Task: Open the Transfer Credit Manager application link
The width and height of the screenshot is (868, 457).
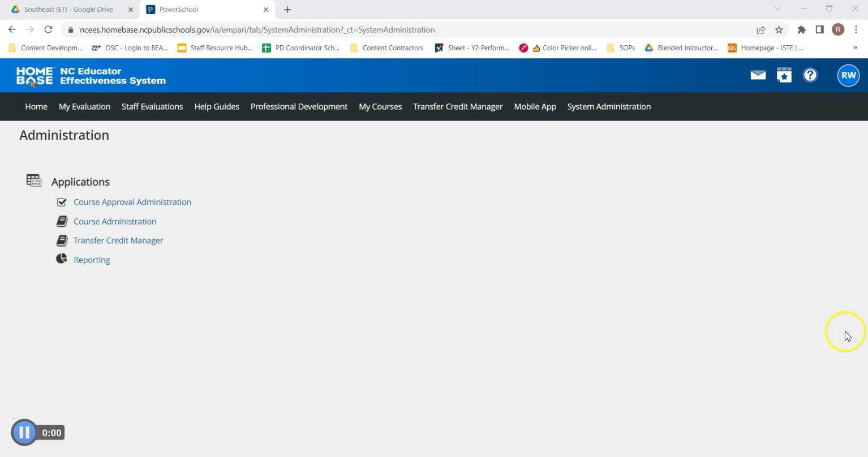Action: (x=118, y=240)
